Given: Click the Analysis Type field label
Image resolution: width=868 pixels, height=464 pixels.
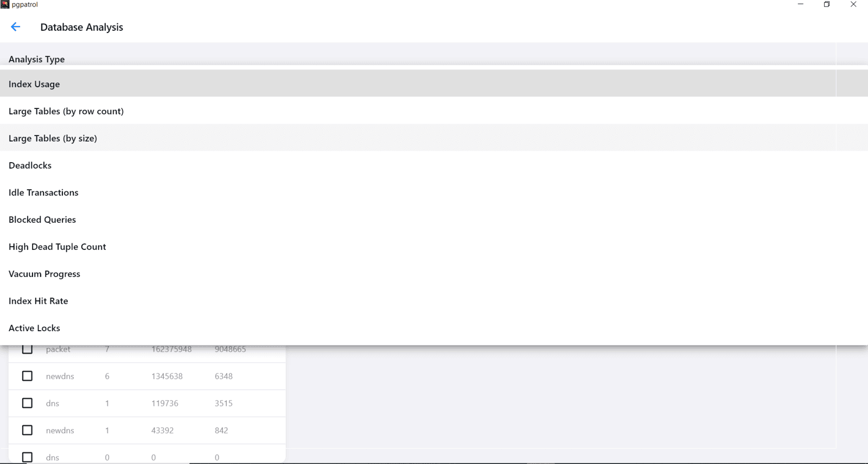Looking at the screenshot, I should [x=36, y=59].
